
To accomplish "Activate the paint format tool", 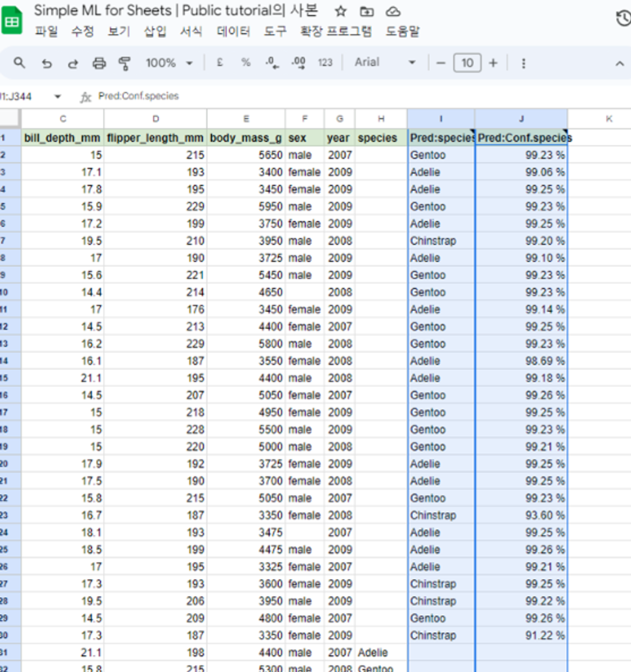I will click(124, 63).
